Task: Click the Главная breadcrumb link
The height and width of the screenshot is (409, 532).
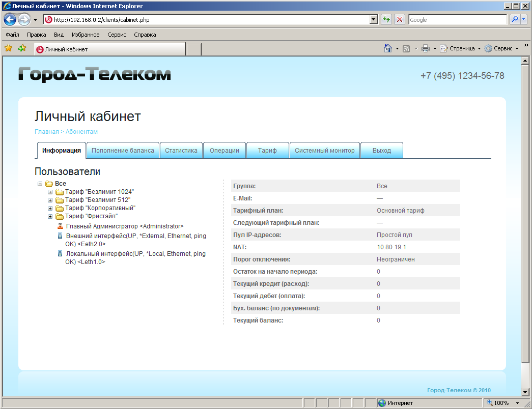Action: point(46,131)
